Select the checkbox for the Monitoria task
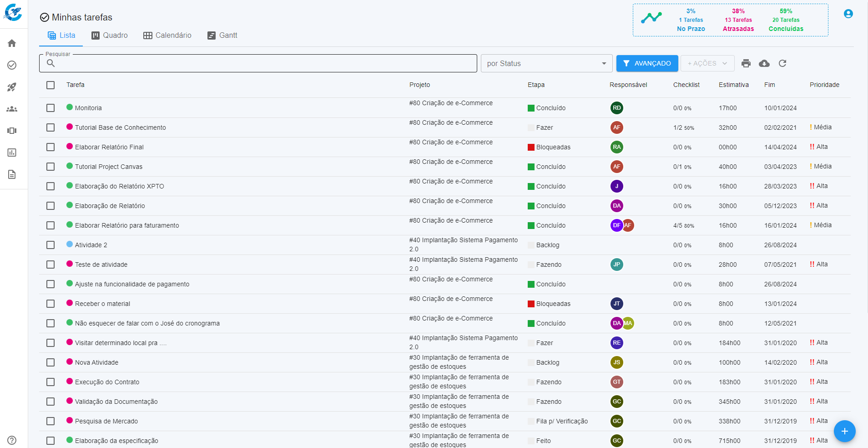The width and height of the screenshot is (868, 448). coord(50,108)
